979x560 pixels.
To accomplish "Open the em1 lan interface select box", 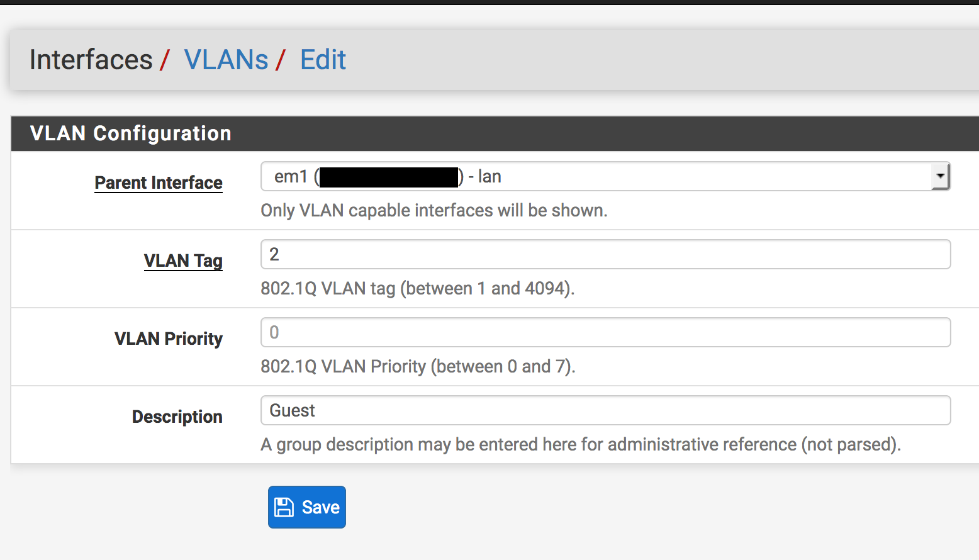I will pos(604,177).
